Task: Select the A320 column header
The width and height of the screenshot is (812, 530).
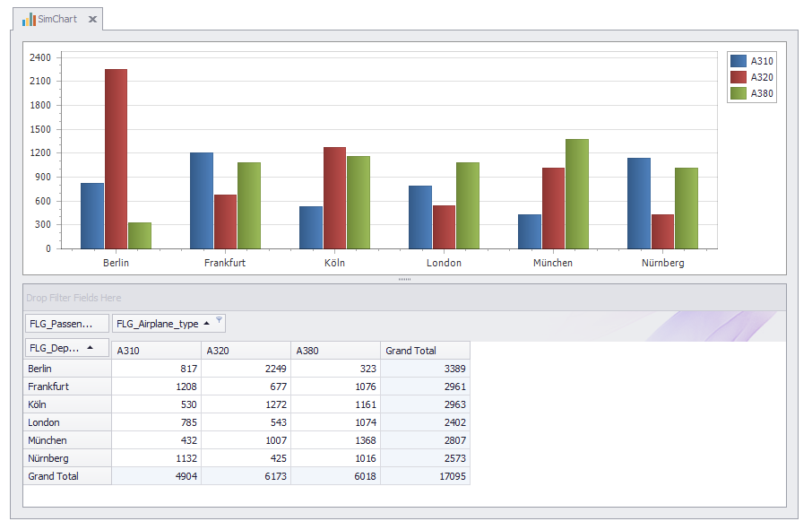Action: pyautogui.click(x=246, y=351)
